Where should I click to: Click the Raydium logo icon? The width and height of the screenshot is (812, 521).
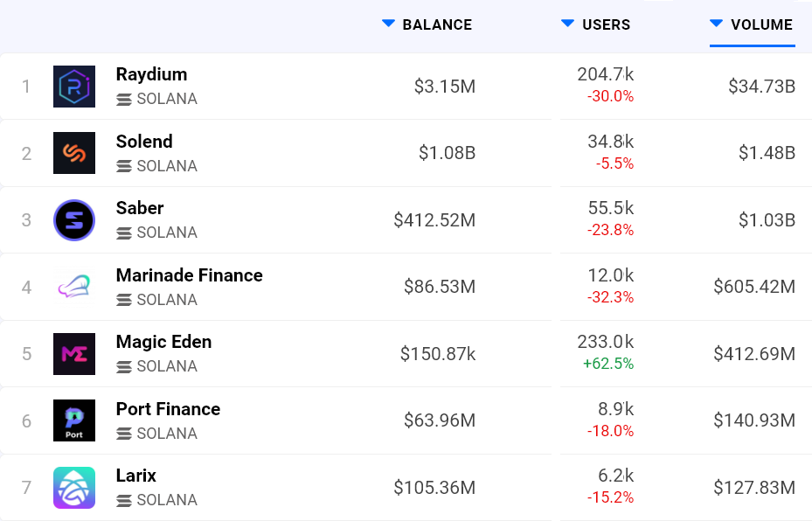[x=74, y=87]
